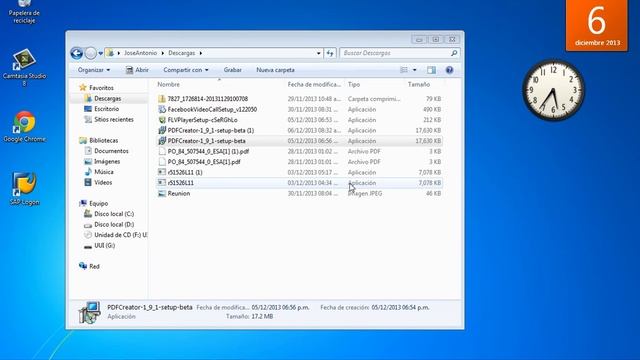Click the Abrir toolbar button
Image resolution: width=640 pixels, height=360 pixels.
tap(137, 70)
